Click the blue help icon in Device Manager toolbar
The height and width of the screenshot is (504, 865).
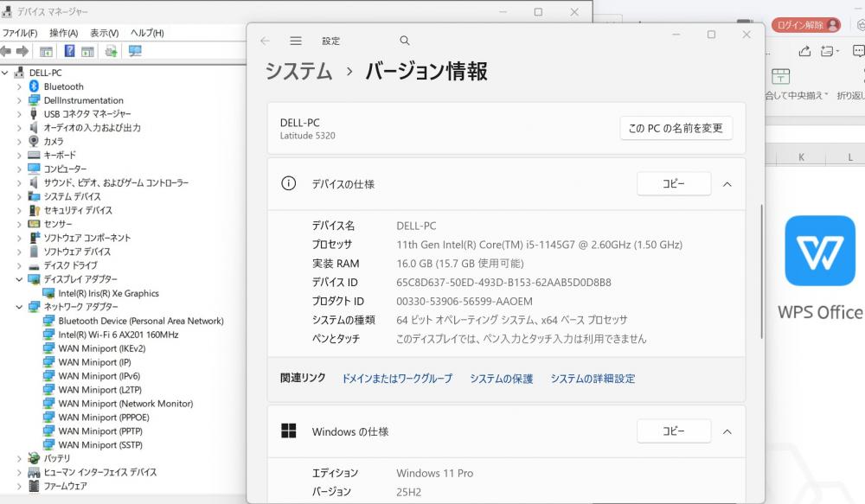(70, 51)
